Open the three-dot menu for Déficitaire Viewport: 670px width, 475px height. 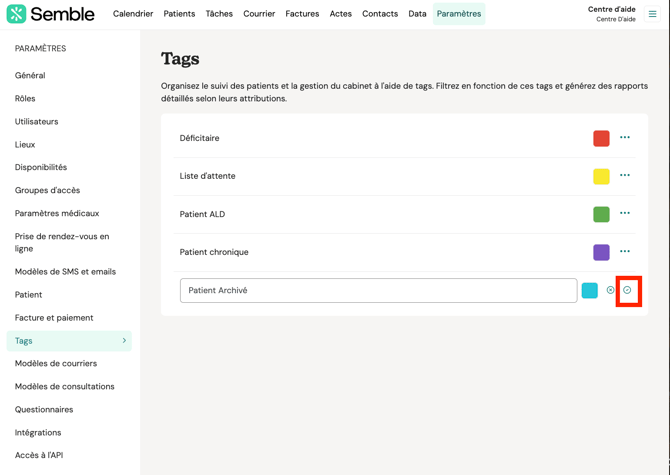pos(625,138)
